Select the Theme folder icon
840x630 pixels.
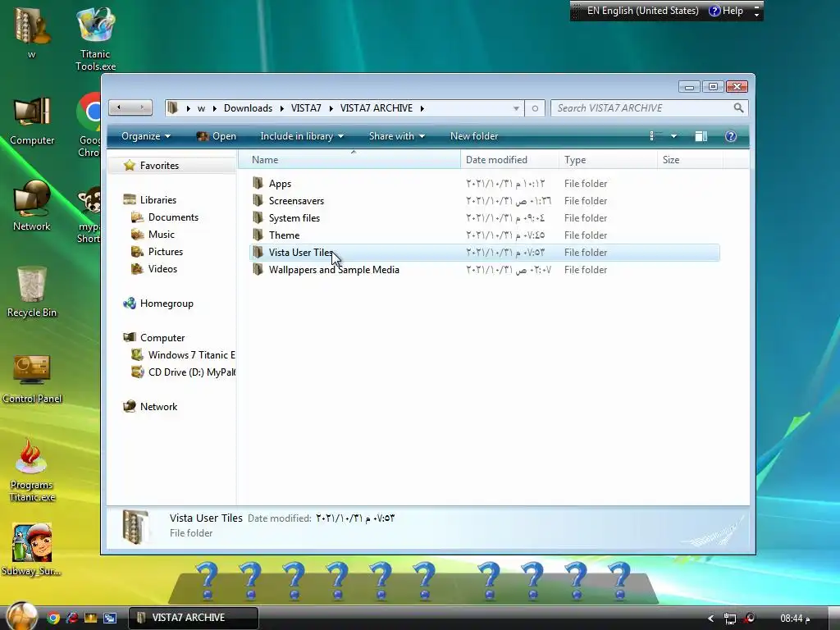pos(258,235)
